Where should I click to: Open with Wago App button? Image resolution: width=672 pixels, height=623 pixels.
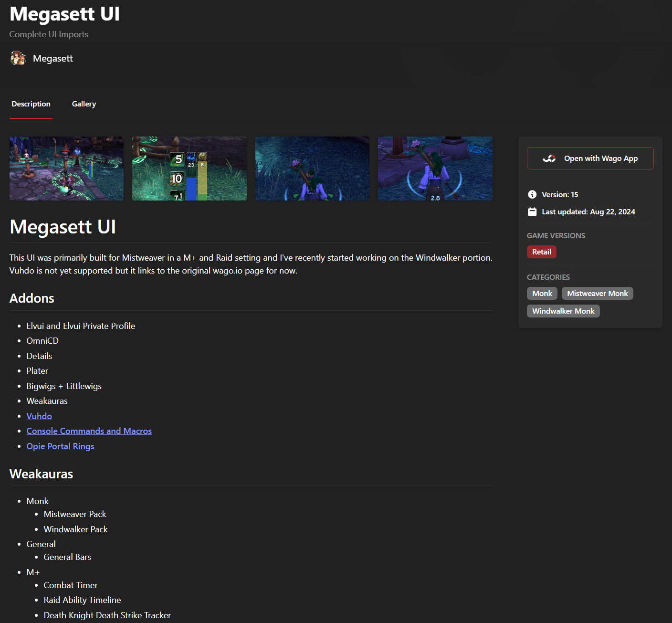click(590, 158)
